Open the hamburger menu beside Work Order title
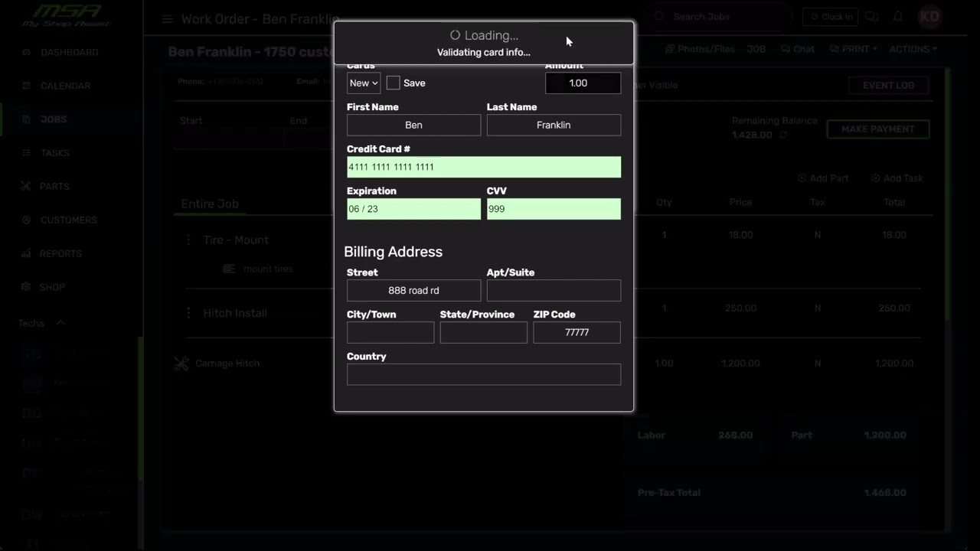This screenshot has width=980, height=551. point(167,19)
